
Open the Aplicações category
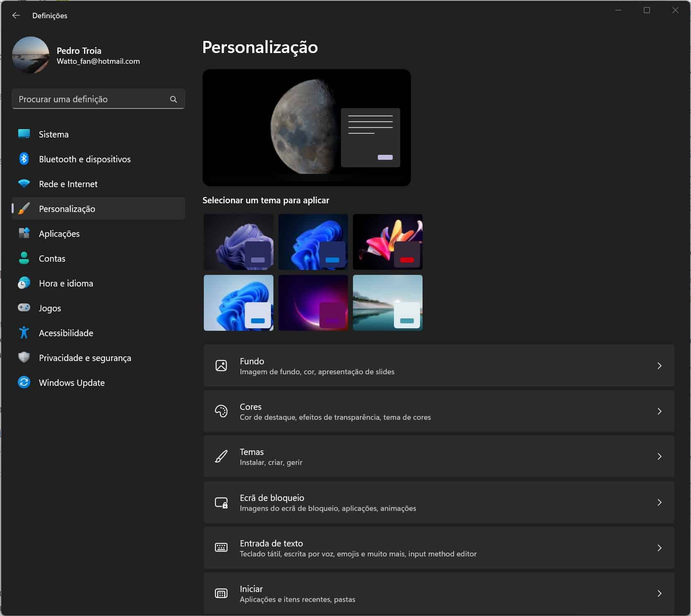59,234
